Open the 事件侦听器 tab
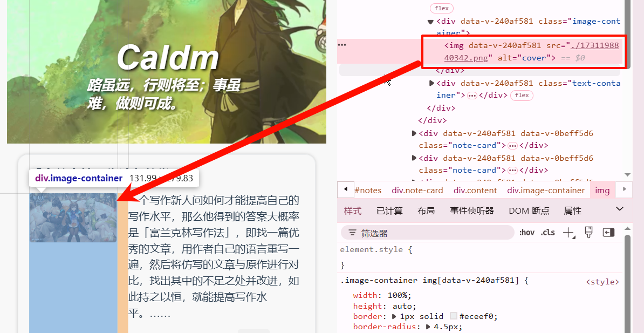Screen dimensions: 644x333 pos(471,211)
